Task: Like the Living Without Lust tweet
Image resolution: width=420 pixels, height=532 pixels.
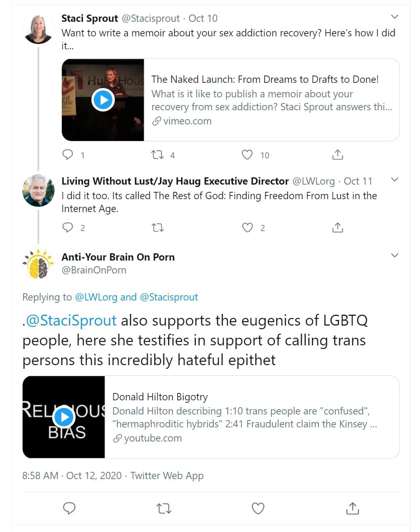Action: [x=247, y=228]
